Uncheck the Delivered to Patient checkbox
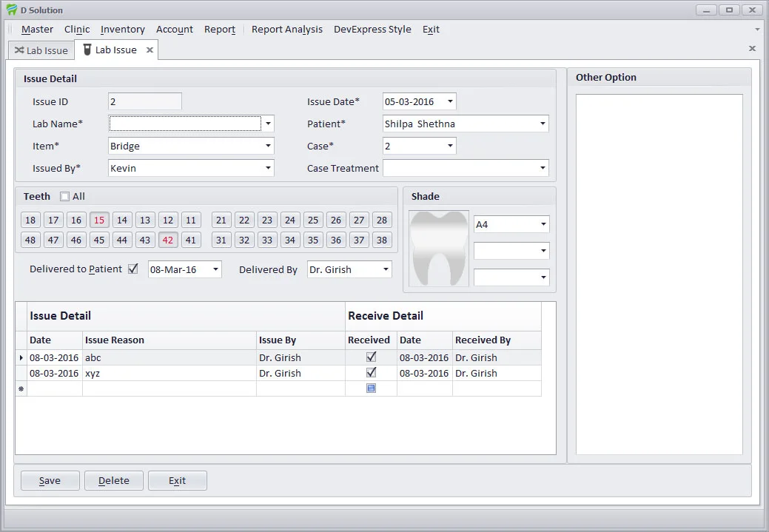 click(x=132, y=269)
